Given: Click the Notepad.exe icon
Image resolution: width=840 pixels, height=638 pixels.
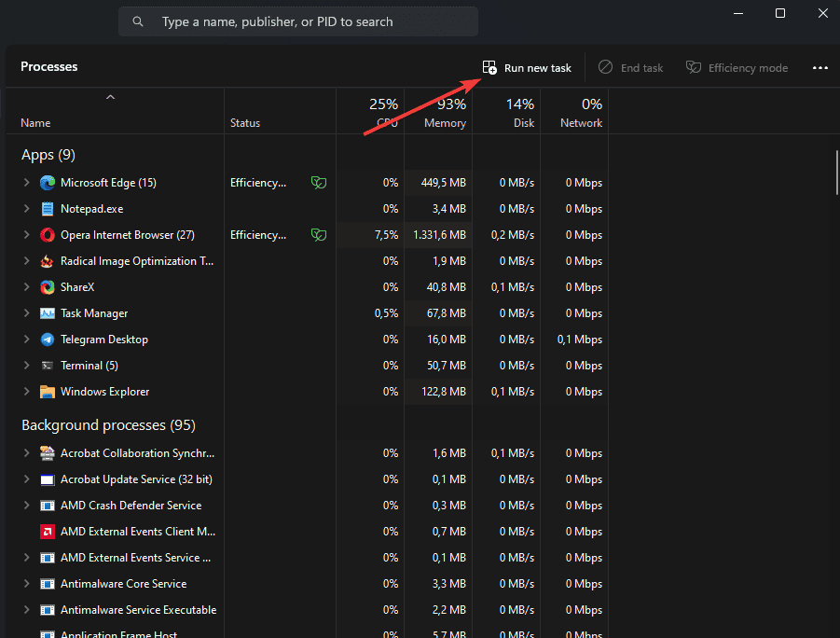Looking at the screenshot, I should tap(48, 209).
